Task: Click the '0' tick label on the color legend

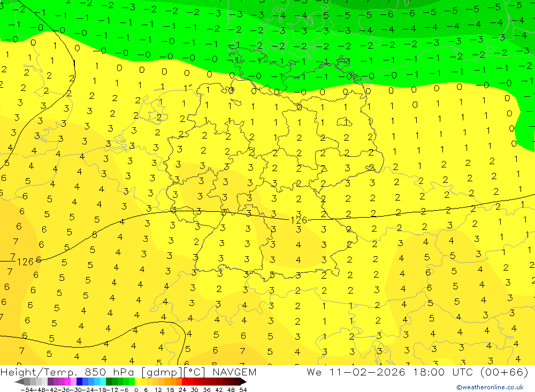Action: click(136, 390)
